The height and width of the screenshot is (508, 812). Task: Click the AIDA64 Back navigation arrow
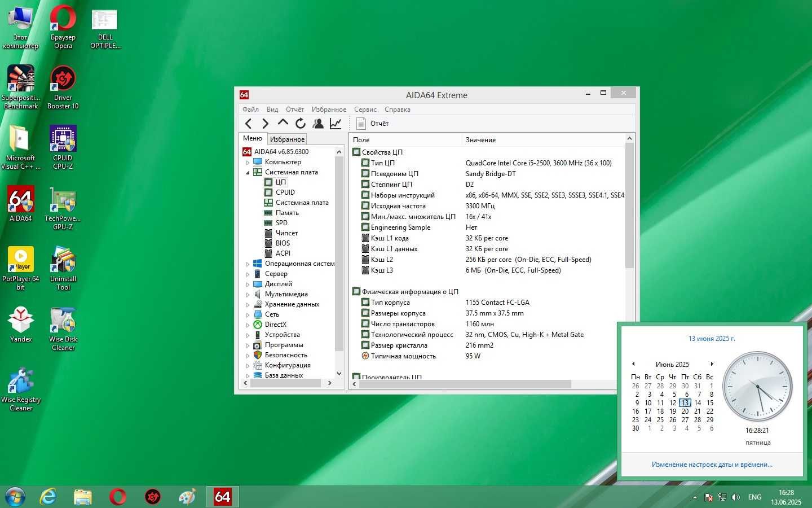pos(248,124)
